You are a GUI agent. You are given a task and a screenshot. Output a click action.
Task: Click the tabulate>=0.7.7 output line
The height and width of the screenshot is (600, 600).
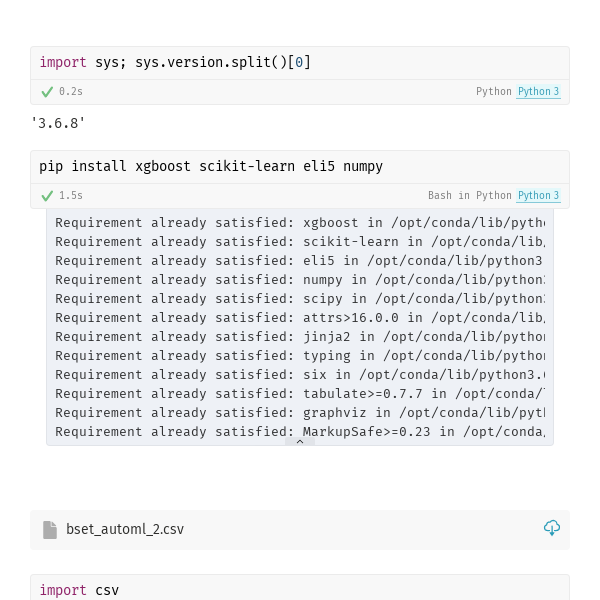[300, 394]
